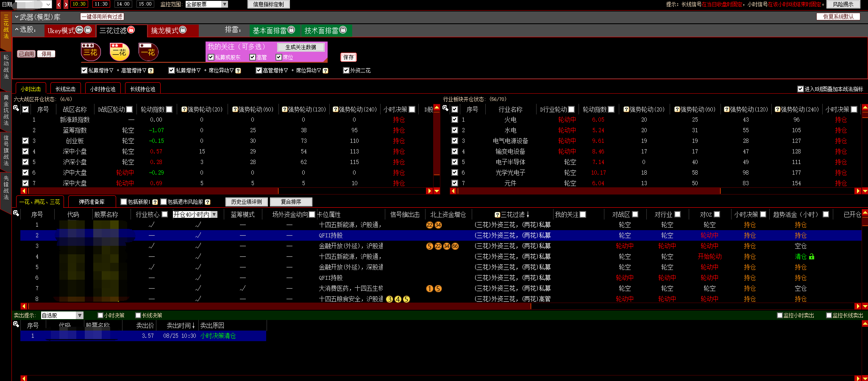Toggle the 外资二花 checkbox

[346, 70]
